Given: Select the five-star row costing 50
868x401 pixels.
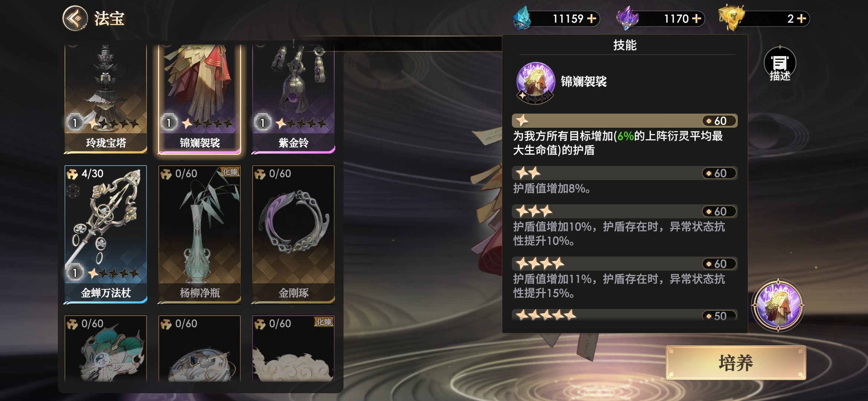Looking at the screenshot, I should (625, 315).
